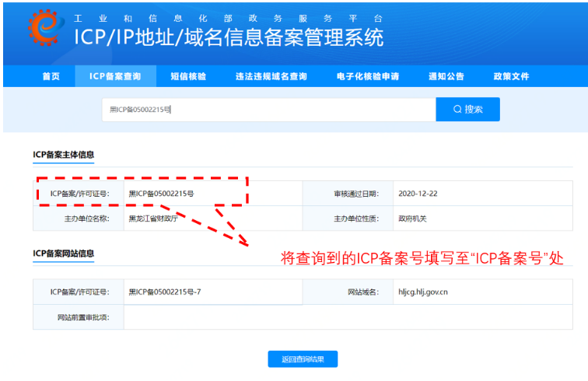Select organizer type value 政府机关

coord(412,218)
